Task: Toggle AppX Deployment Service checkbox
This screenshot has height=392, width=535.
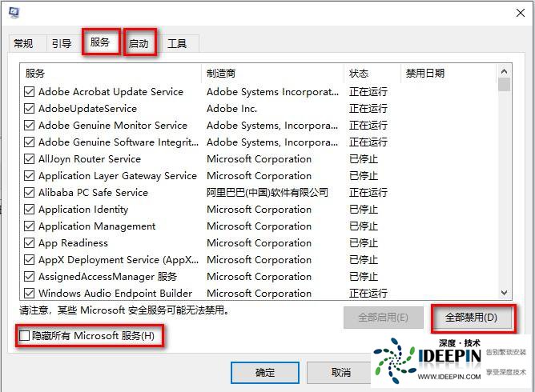Action: tap(30, 259)
